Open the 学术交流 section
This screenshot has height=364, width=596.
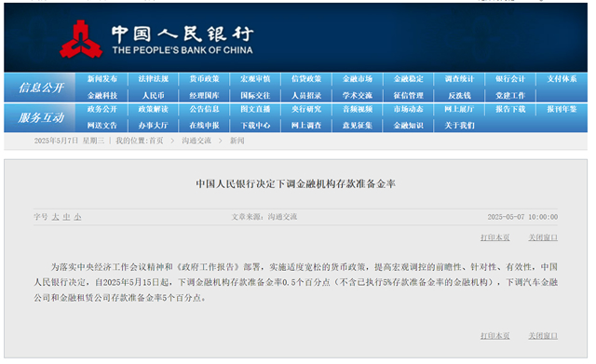[358, 95]
